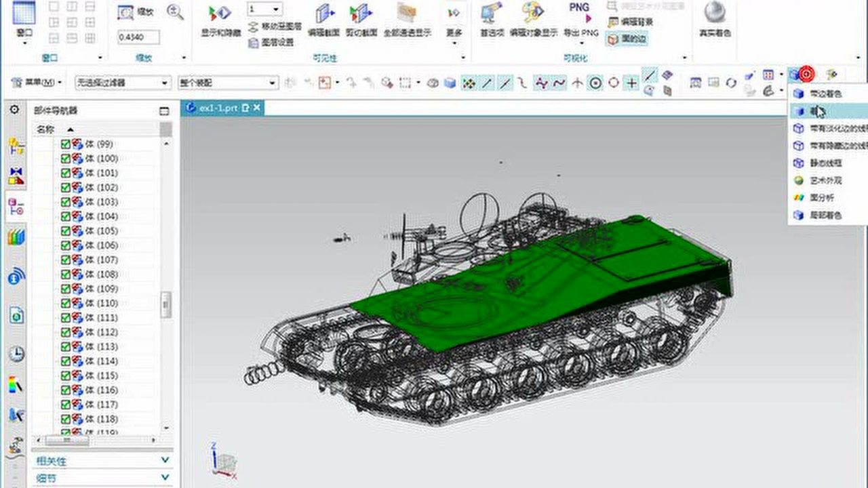Toggle the 面的边 face edges button
This screenshot has height=488, width=868.
[627, 39]
